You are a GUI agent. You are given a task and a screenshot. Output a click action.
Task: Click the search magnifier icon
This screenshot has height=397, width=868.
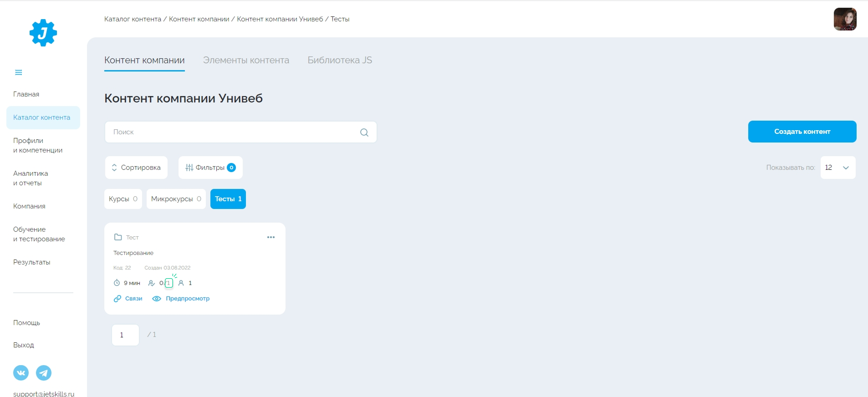coord(364,132)
